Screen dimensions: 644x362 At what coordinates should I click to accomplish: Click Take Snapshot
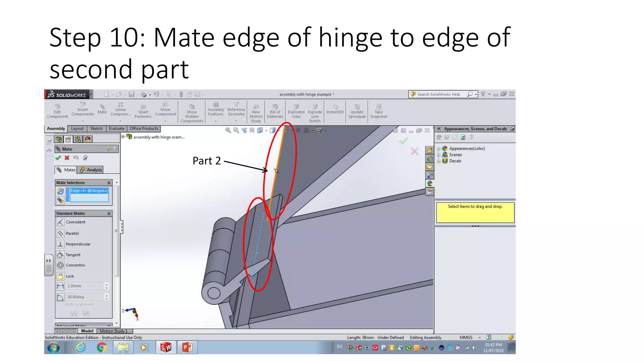click(379, 111)
